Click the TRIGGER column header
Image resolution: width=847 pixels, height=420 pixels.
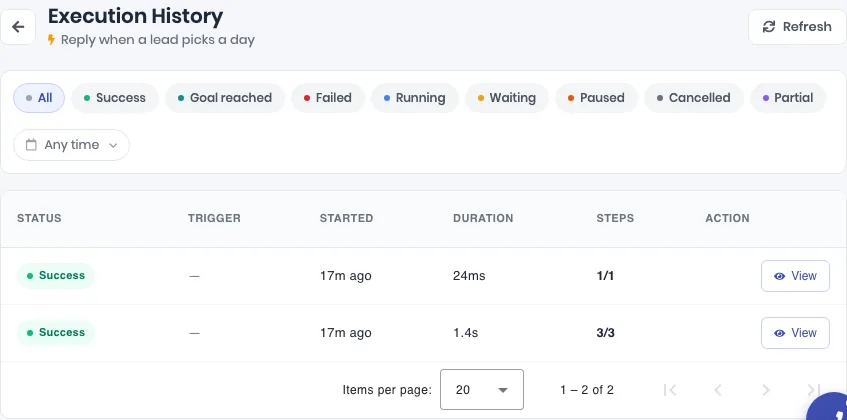pyautogui.click(x=214, y=218)
